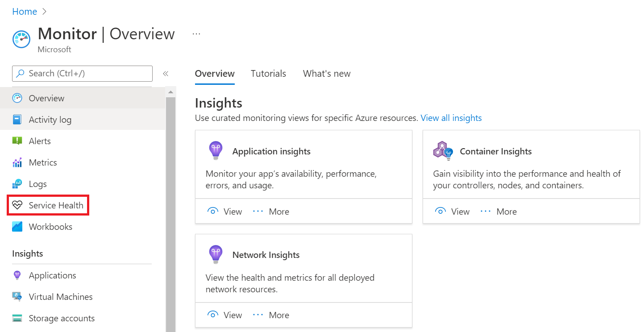Click the green Alerts icon
The width and height of the screenshot is (644, 332).
[x=17, y=141]
